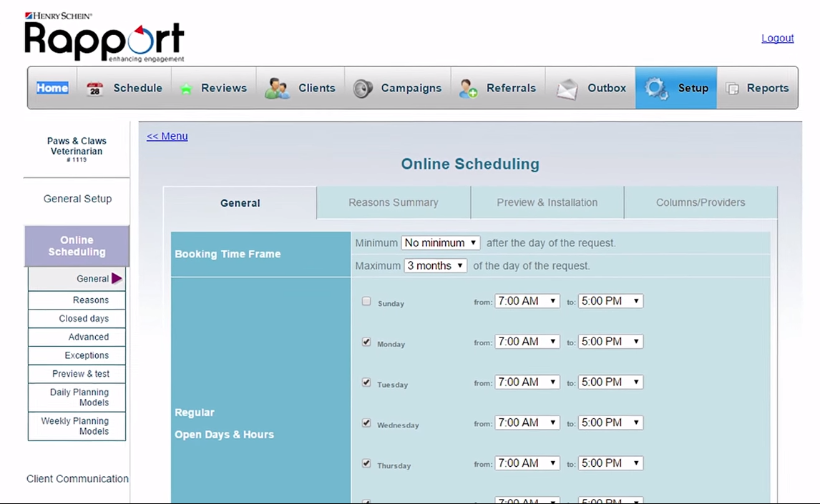Switch to the General tab
Screen dimensions: 820x504
[240, 203]
